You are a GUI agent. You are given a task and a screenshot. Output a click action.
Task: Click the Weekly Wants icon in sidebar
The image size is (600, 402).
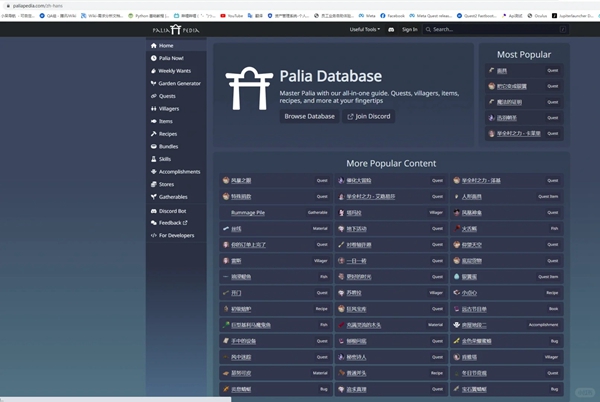pos(153,71)
